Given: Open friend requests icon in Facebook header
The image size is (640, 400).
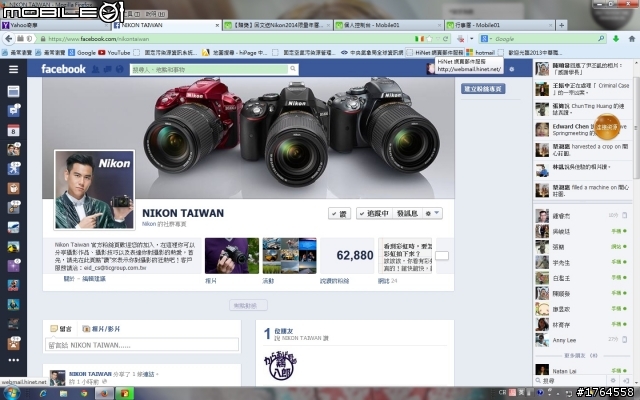Looking at the screenshot, I should [96, 69].
